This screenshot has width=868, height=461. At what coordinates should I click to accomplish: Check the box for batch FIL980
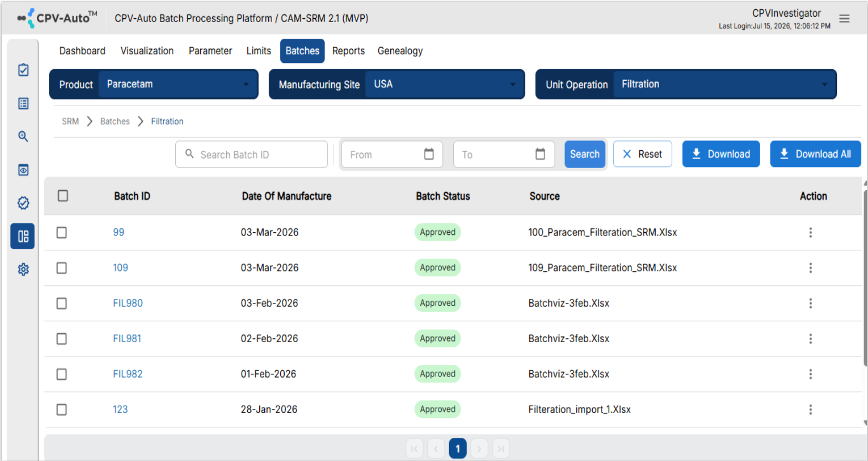(x=61, y=303)
